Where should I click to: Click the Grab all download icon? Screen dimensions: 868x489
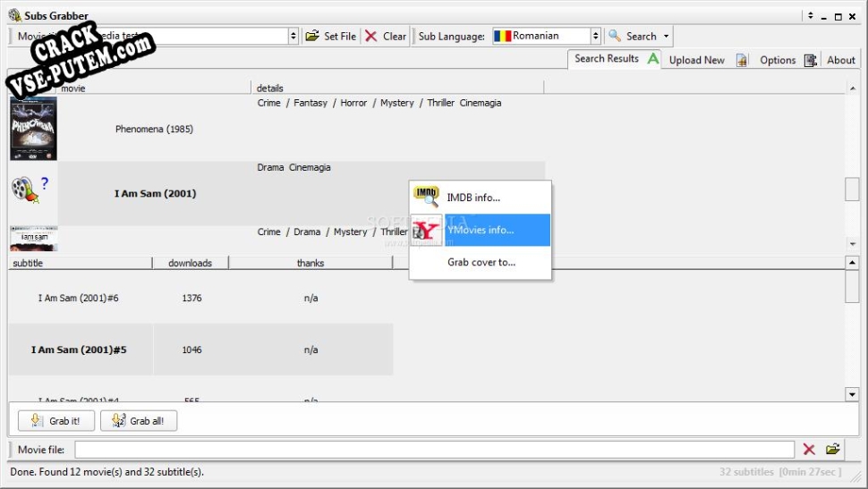[118, 420]
